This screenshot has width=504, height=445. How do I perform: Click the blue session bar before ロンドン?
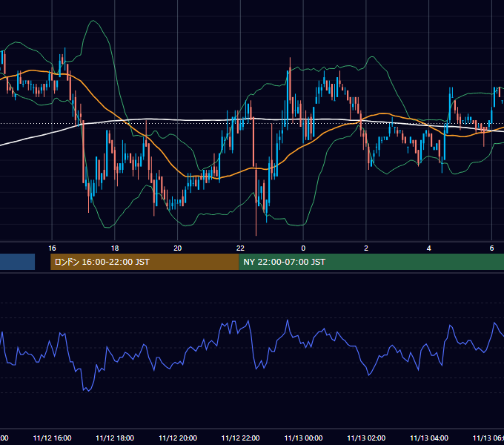point(17,262)
